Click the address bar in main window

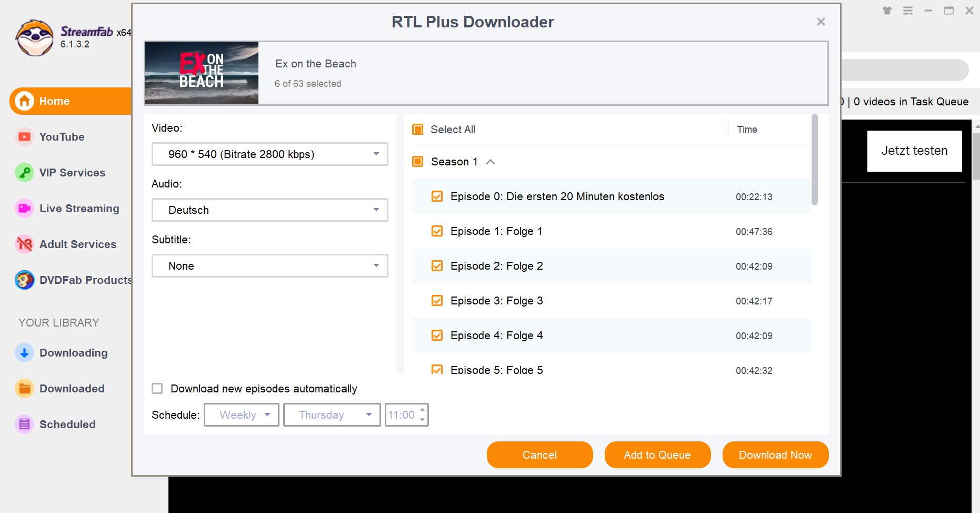[905, 70]
